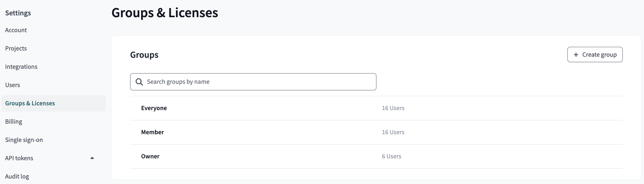Click the plus icon beside Create group

[x=576, y=55]
